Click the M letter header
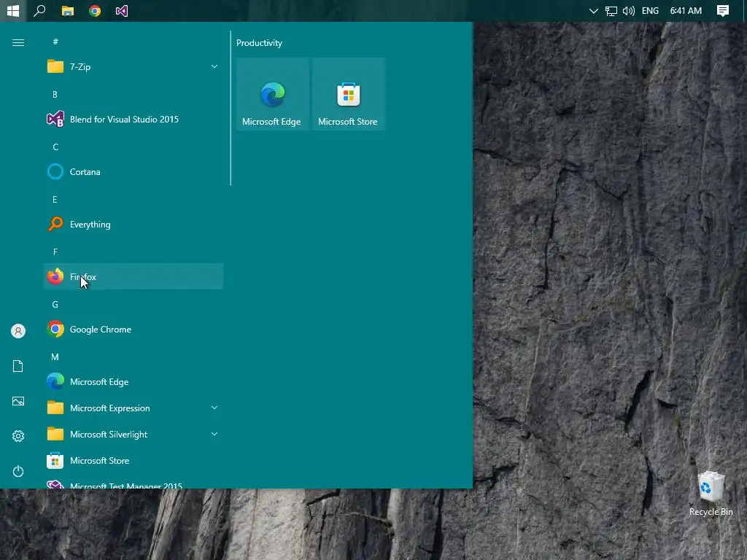Image resolution: width=747 pixels, height=560 pixels. click(55, 357)
